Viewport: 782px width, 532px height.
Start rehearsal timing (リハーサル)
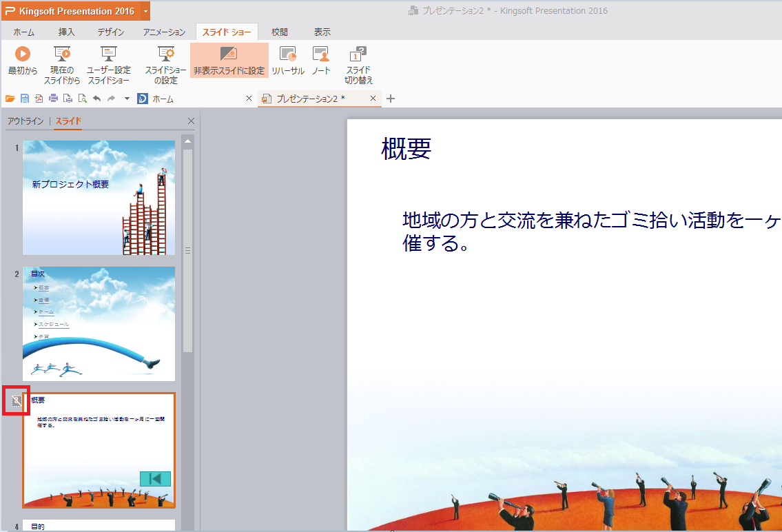288,61
